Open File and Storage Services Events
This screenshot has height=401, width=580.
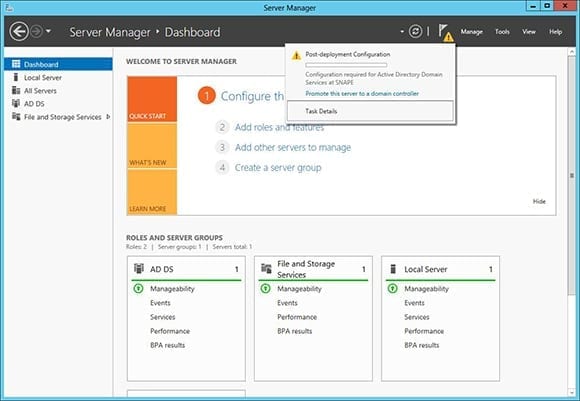(x=287, y=303)
